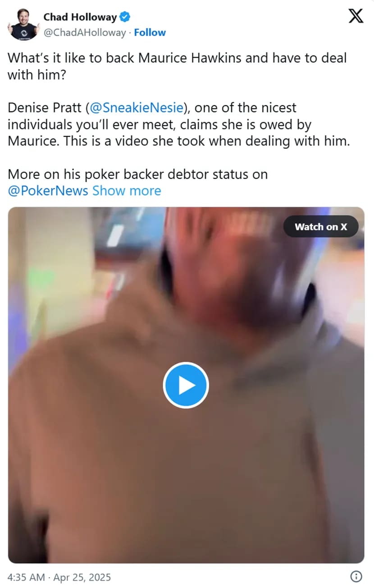The image size is (374, 588).
Task: Open the 4:35 AM timestamp link
Action: [26, 577]
